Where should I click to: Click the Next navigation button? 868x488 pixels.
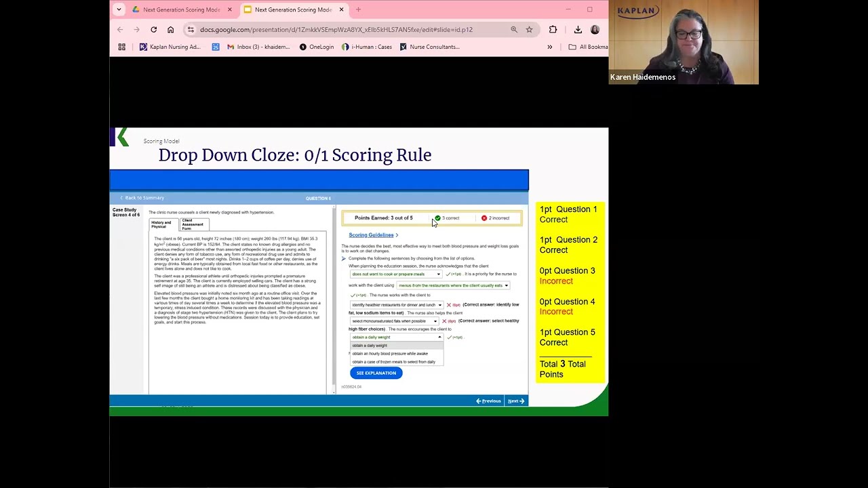click(x=516, y=401)
